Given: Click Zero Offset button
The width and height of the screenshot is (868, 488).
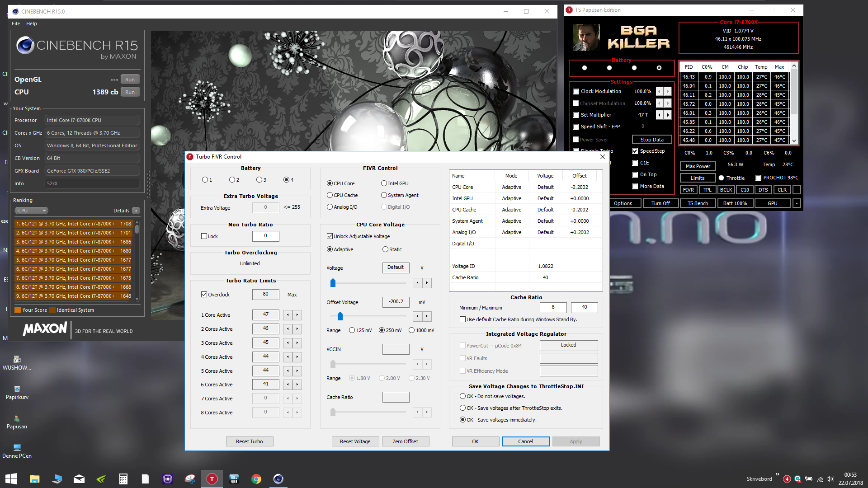Looking at the screenshot, I should click(405, 441).
